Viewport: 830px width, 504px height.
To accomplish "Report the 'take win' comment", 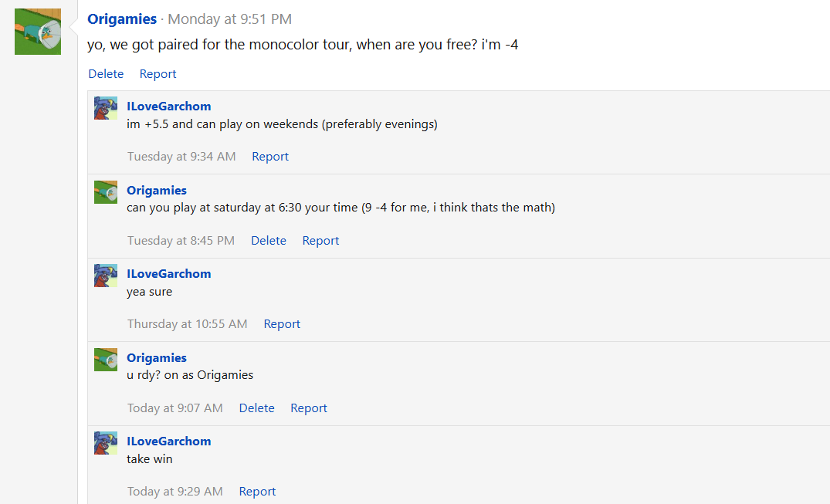I will pyautogui.click(x=257, y=492).
